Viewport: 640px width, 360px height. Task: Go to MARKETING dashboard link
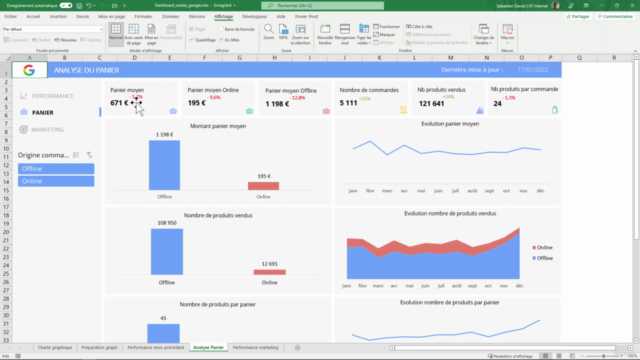(47, 130)
